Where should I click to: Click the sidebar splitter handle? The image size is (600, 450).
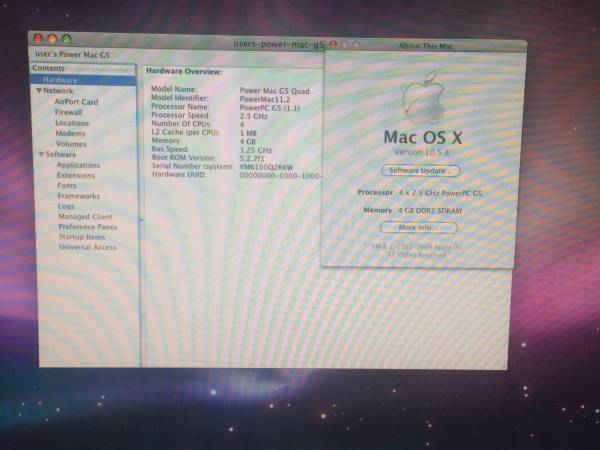click(x=140, y=220)
